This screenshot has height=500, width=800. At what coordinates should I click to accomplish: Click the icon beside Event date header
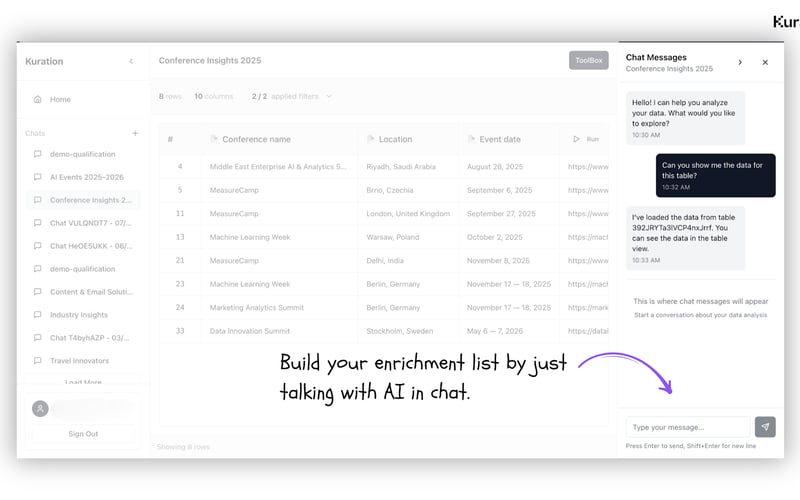point(471,139)
